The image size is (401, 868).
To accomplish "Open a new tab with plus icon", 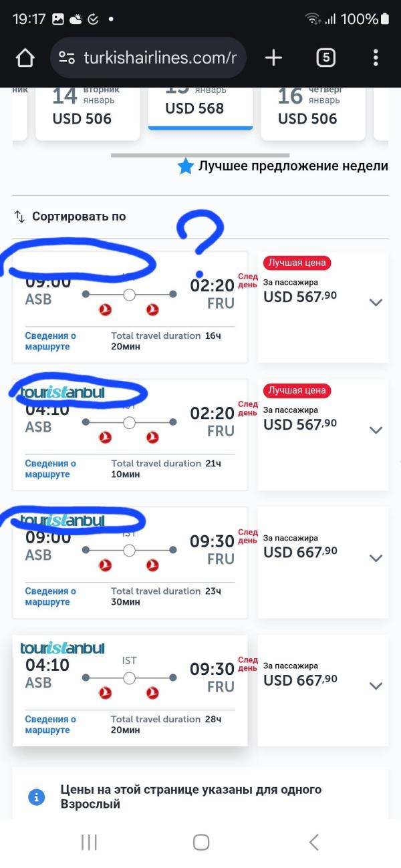I will pos(273,58).
